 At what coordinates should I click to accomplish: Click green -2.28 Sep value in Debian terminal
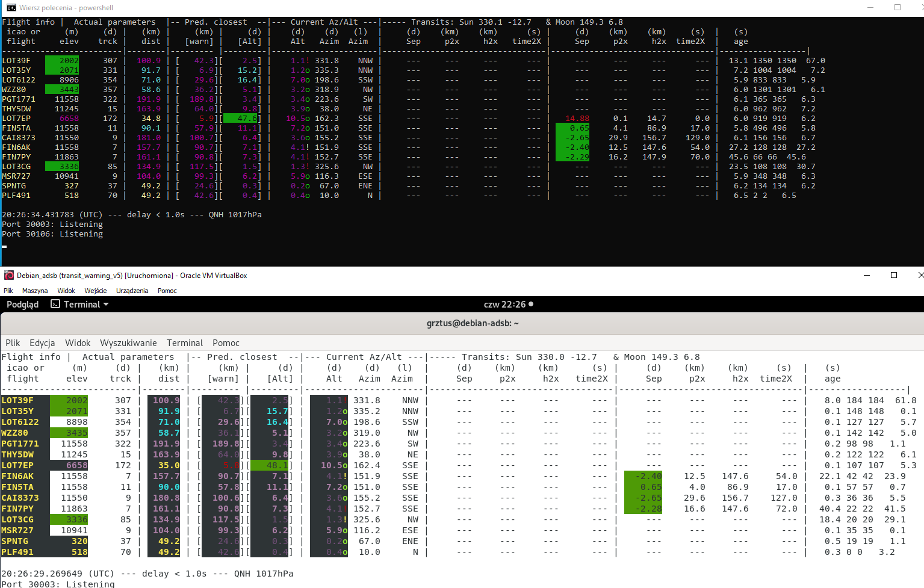point(643,509)
